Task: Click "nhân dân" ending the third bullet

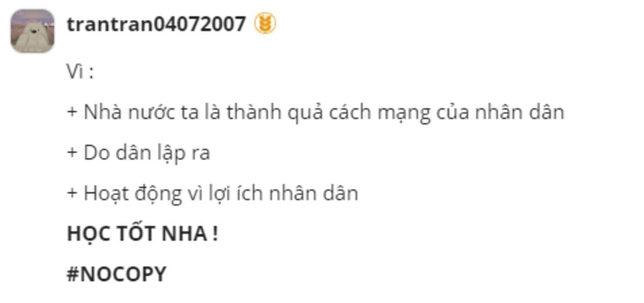Action: pyautogui.click(x=313, y=194)
